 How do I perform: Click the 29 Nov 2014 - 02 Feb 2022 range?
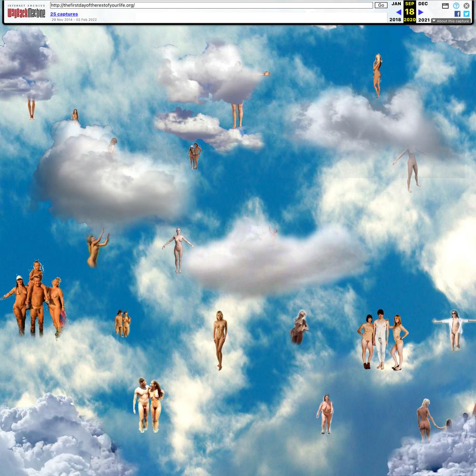pos(74,20)
